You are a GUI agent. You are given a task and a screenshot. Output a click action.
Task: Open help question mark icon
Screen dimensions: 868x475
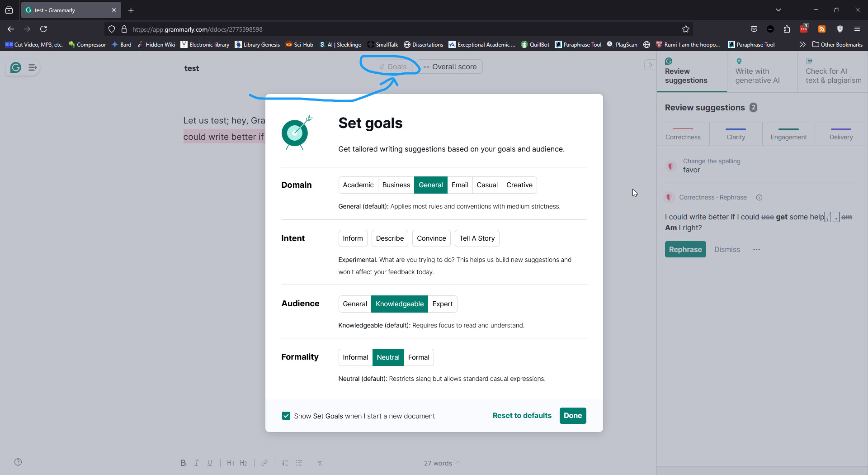(18, 462)
